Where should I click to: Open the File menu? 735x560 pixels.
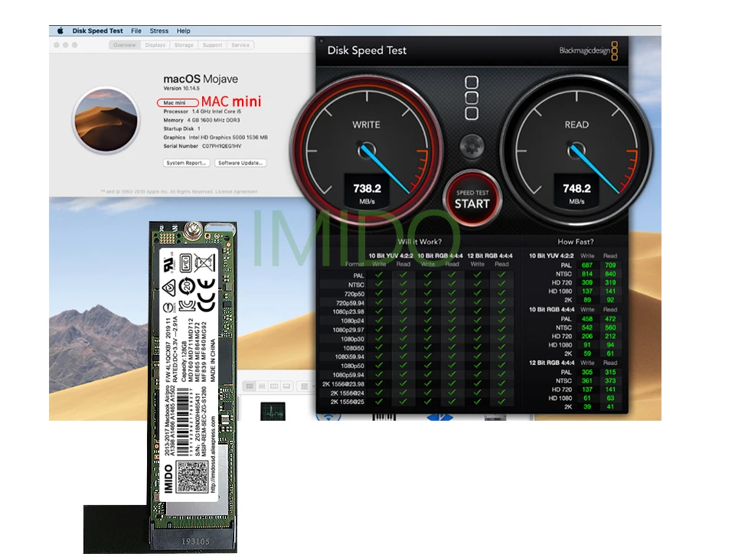coord(136,31)
